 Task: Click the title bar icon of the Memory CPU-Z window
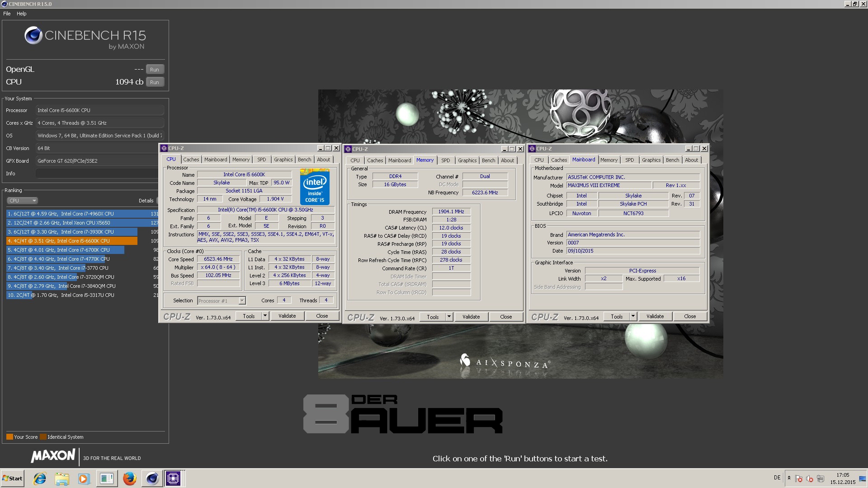tap(348, 149)
